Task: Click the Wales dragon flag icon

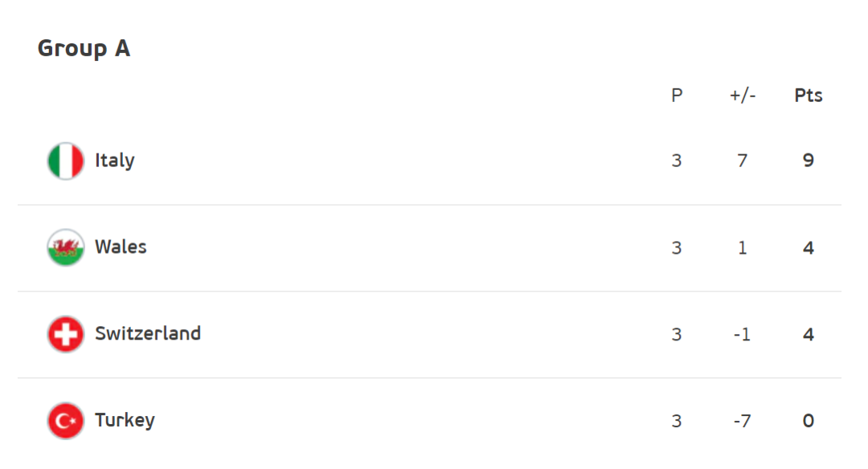Action: 65,247
